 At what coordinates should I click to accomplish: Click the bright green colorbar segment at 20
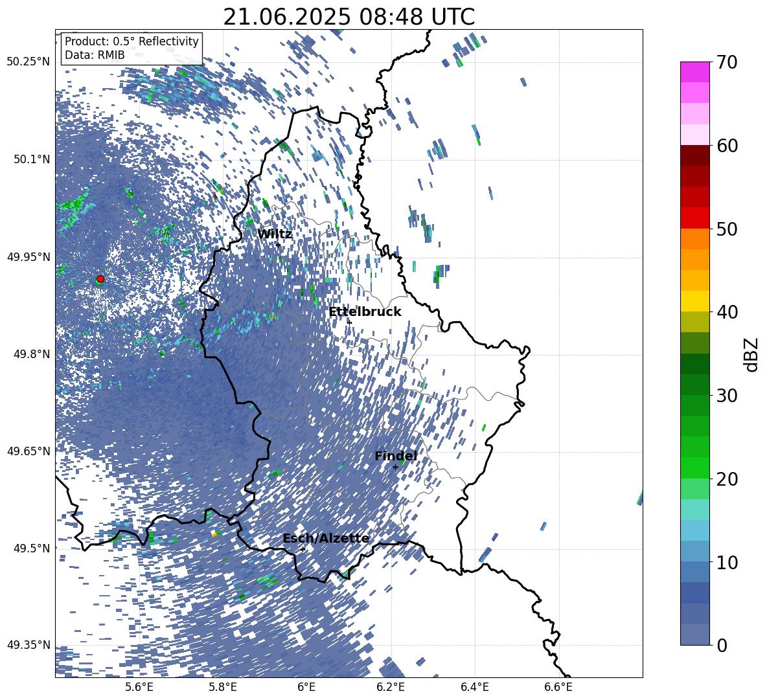click(x=694, y=468)
